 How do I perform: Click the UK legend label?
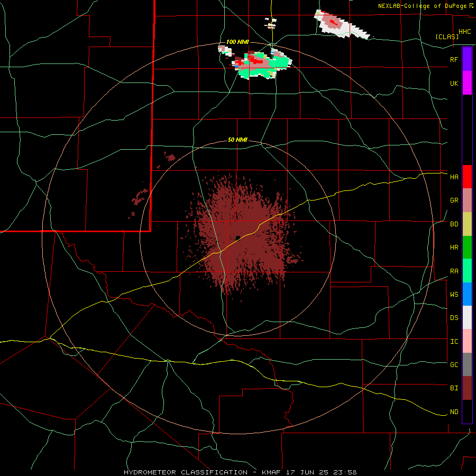tap(454, 83)
